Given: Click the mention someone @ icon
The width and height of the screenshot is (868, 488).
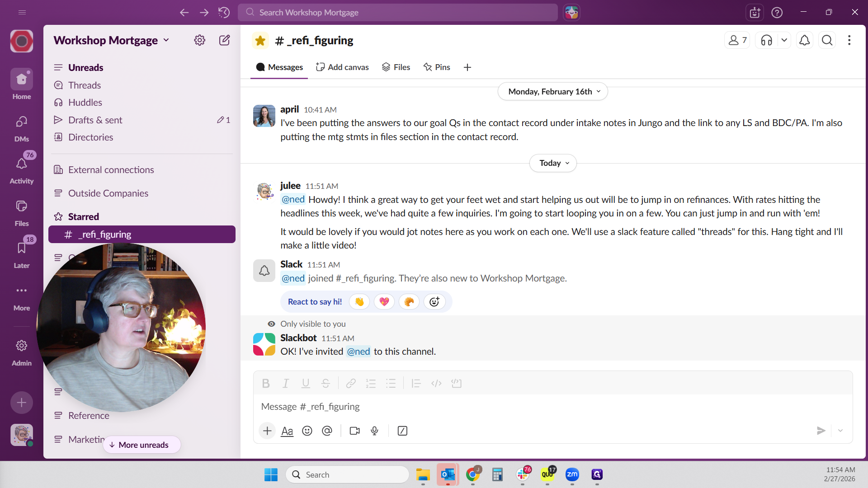Looking at the screenshot, I should tap(327, 431).
